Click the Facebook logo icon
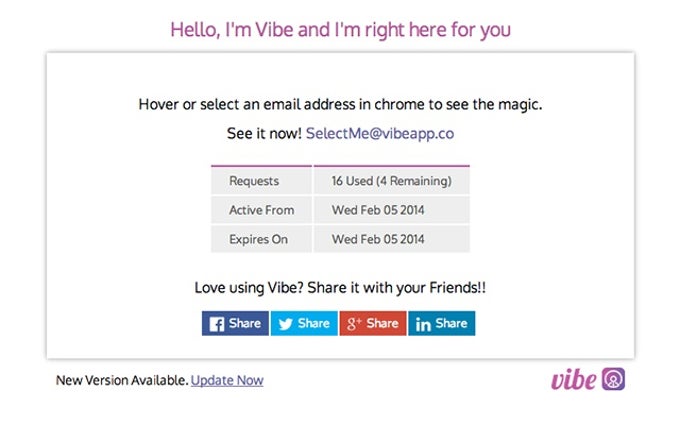The width and height of the screenshot is (680, 425). pos(217,324)
